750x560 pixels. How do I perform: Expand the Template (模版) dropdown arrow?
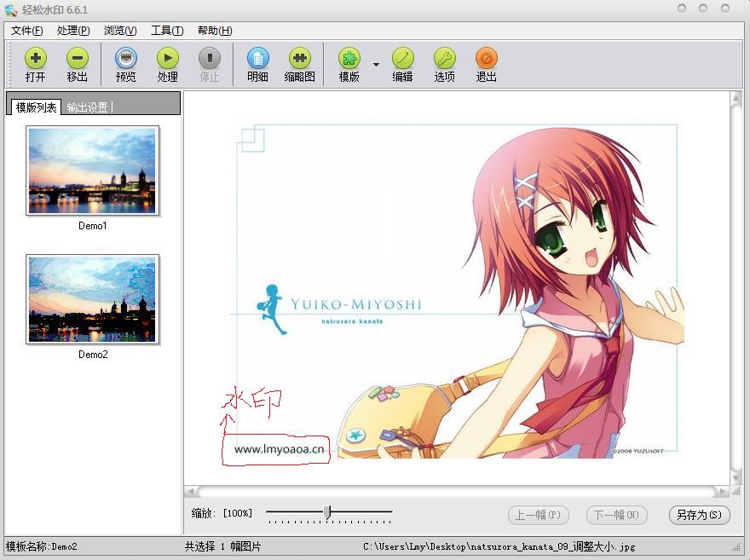[376, 64]
